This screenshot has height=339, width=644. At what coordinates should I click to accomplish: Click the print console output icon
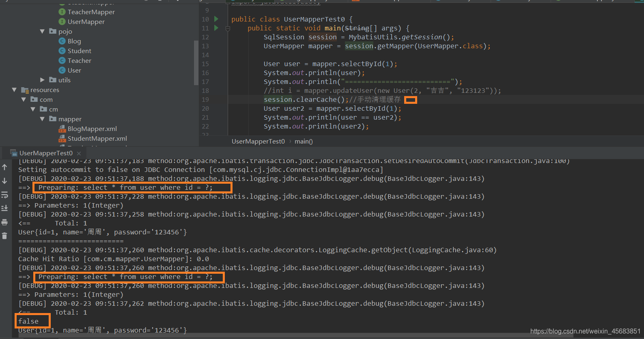[4, 222]
